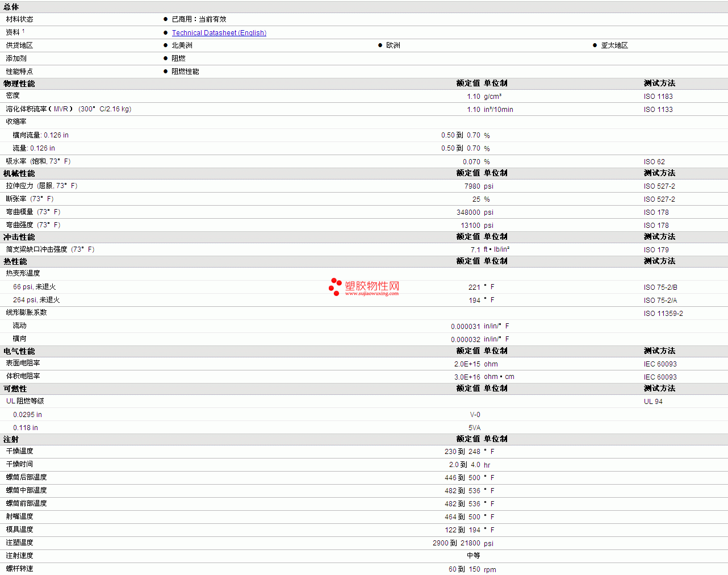728x575 pixels.
Task: Click the 电气性能 section header
Action: pyautogui.click(x=19, y=351)
